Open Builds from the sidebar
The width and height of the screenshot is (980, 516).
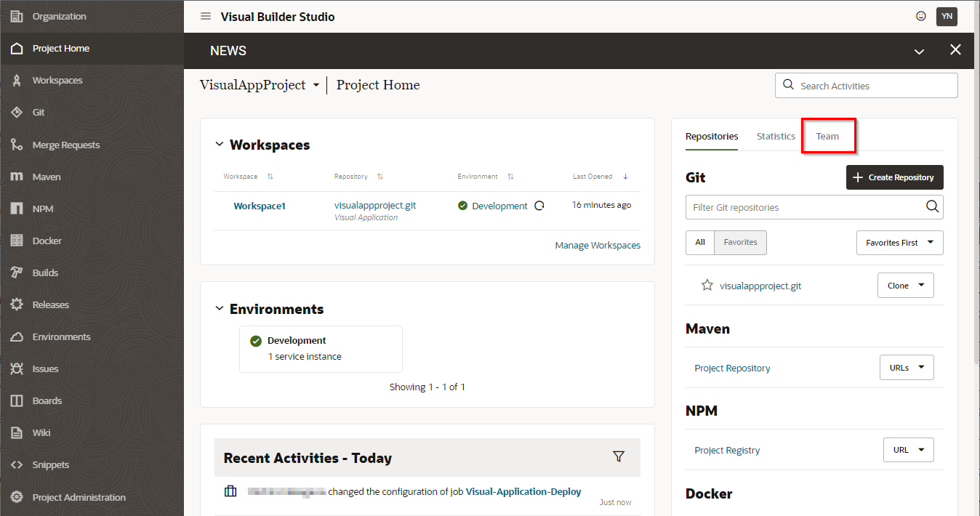[x=45, y=273]
